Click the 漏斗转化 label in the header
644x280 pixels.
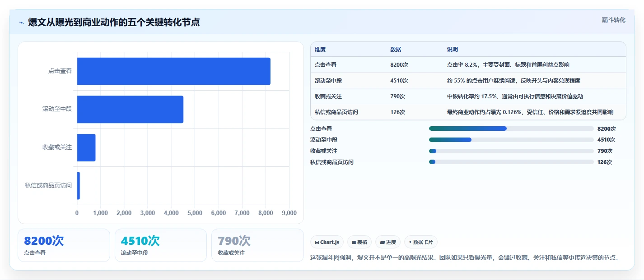pyautogui.click(x=613, y=20)
